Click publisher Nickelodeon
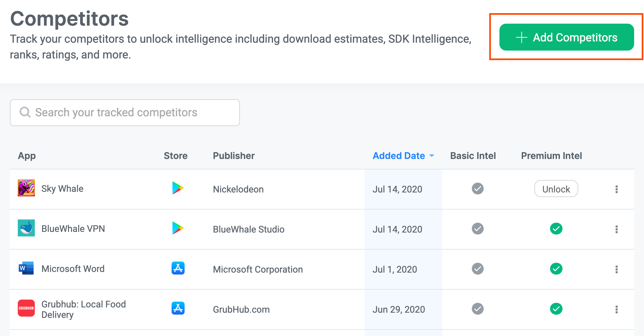This screenshot has height=336, width=644. (x=238, y=189)
